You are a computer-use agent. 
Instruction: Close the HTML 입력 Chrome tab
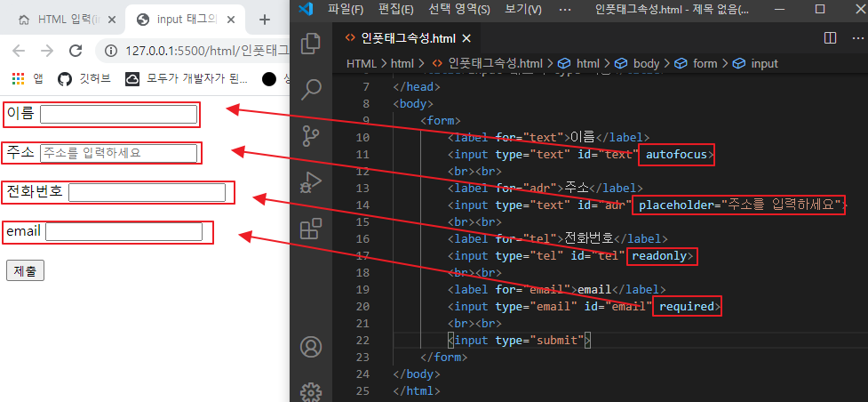[112, 20]
